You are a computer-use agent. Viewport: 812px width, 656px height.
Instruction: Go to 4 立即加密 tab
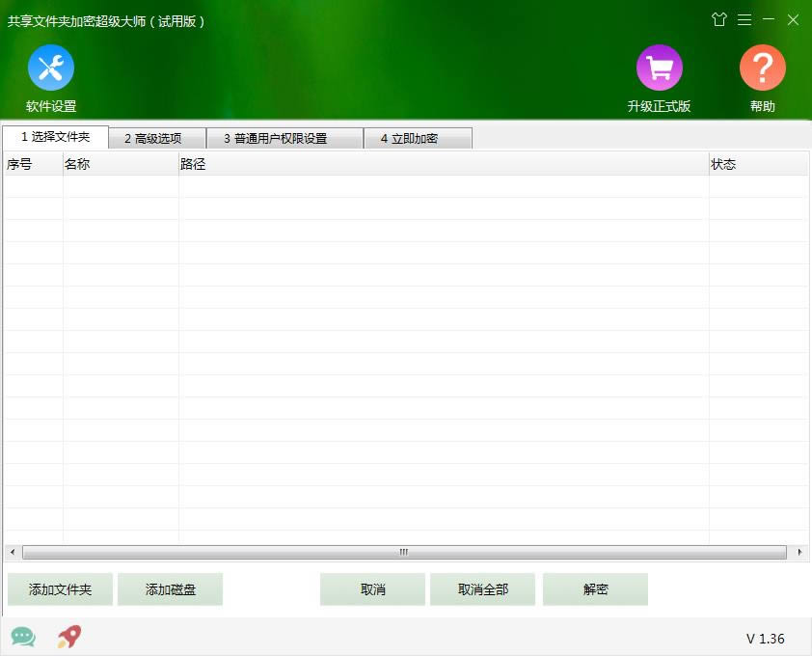[418, 138]
